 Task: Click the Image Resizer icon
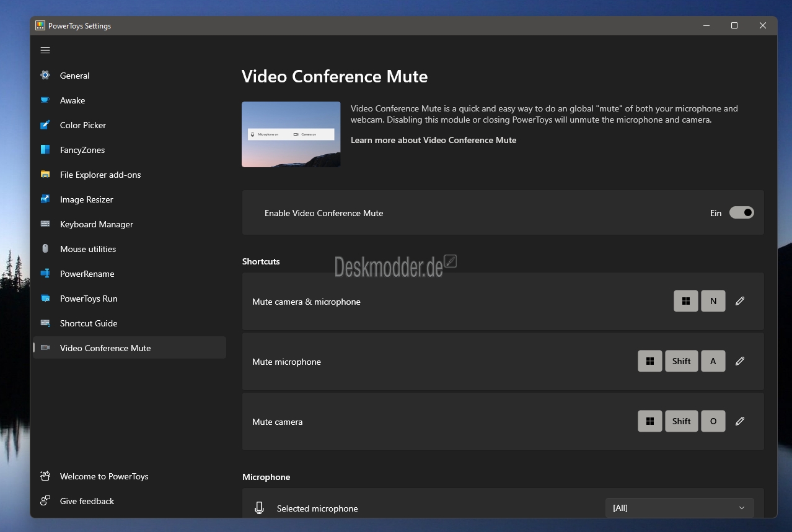tap(45, 199)
